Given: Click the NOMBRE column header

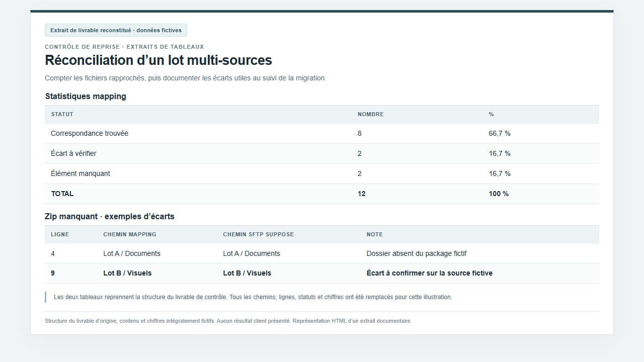Looking at the screenshot, I should pos(371,114).
